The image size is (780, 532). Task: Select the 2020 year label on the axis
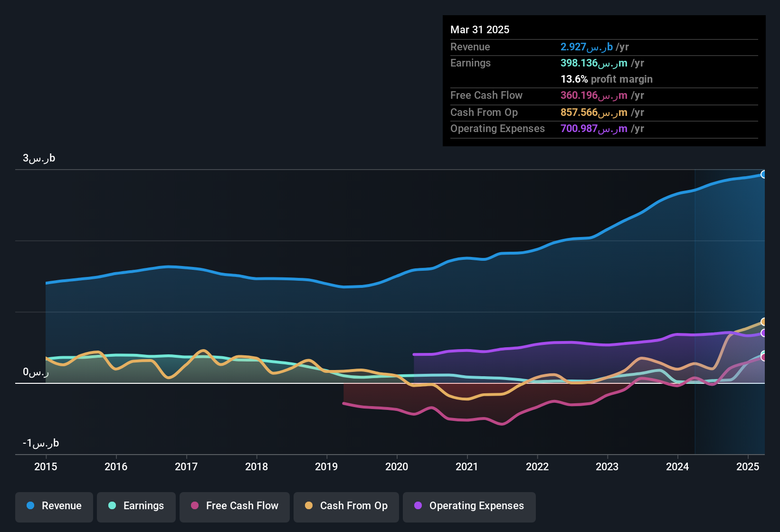click(x=396, y=467)
